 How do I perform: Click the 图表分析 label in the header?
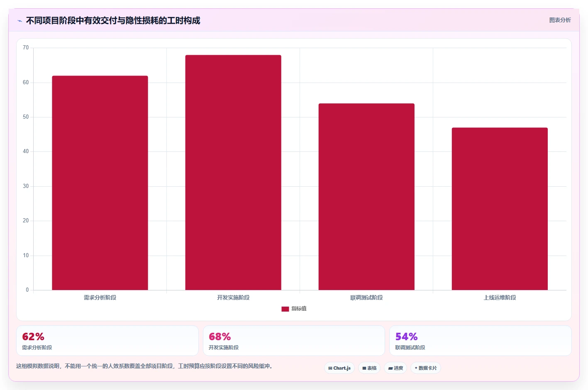[560, 20]
